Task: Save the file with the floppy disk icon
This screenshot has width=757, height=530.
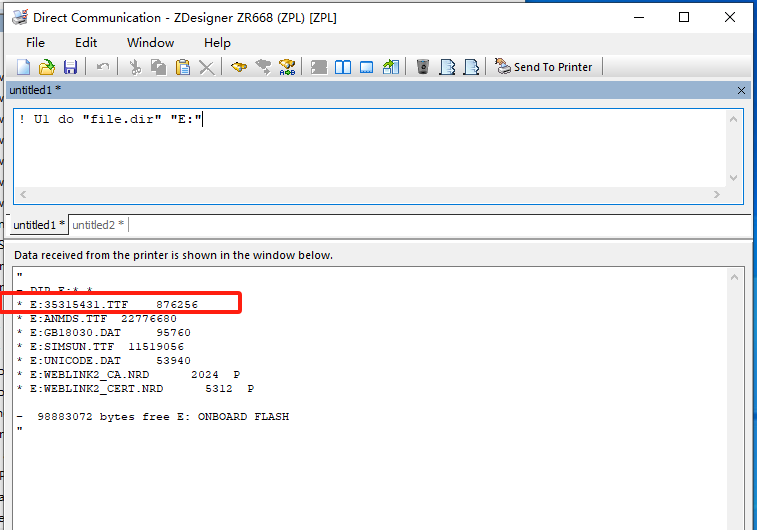Action: 70,67
